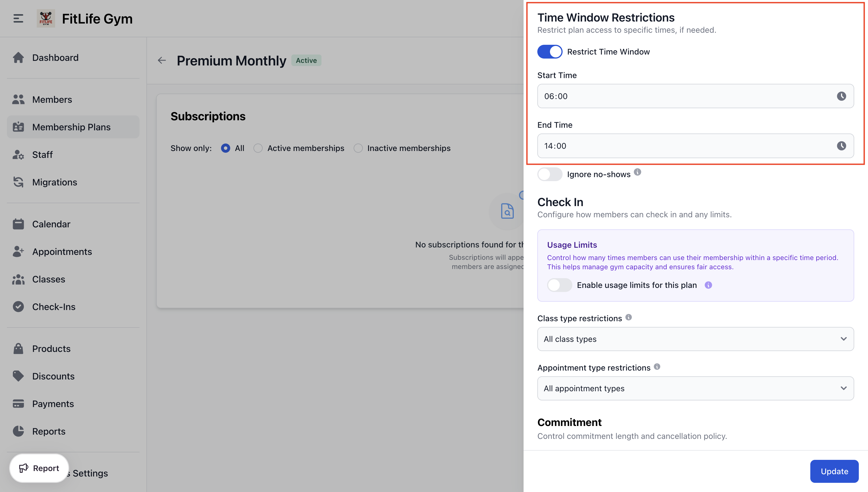Open the appointment type restrictions dropdown
The image size is (868, 492).
coord(695,388)
